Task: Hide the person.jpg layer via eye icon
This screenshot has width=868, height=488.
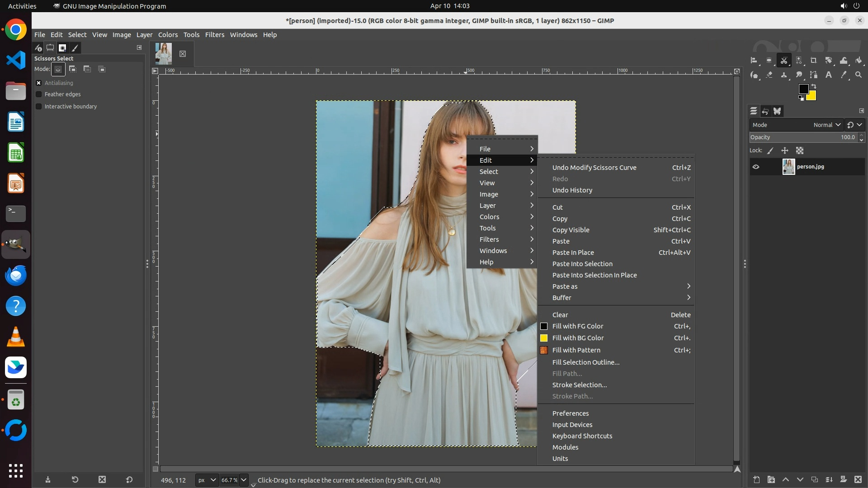Action: [x=756, y=167]
